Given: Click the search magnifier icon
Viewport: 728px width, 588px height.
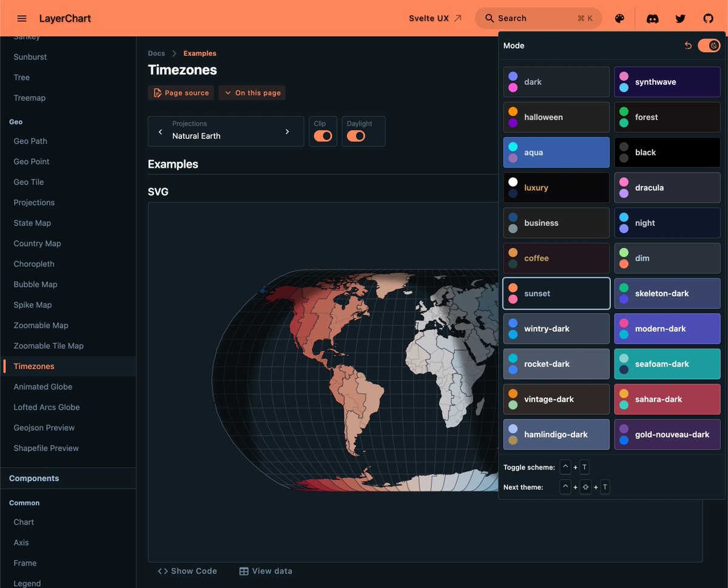Looking at the screenshot, I should (490, 18).
